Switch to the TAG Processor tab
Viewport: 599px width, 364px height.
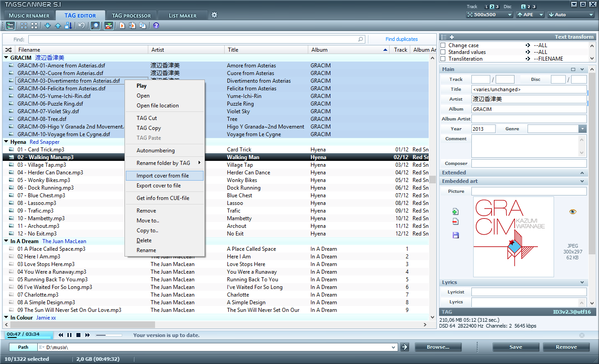coord(131,16)
